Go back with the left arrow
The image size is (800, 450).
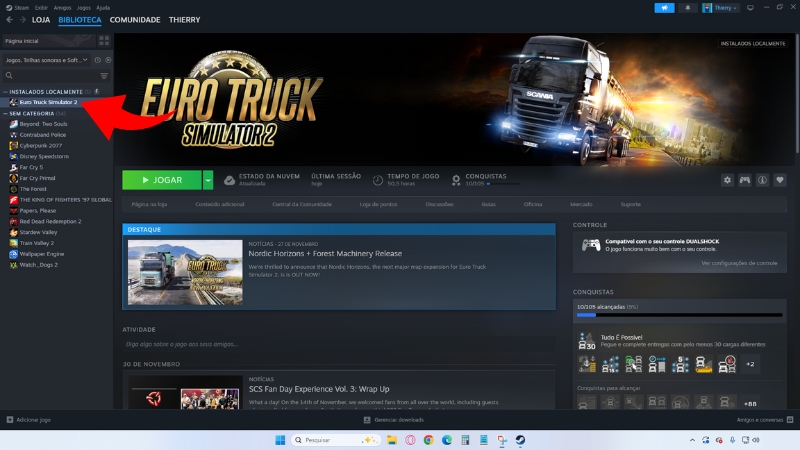(x=10, y=20)
